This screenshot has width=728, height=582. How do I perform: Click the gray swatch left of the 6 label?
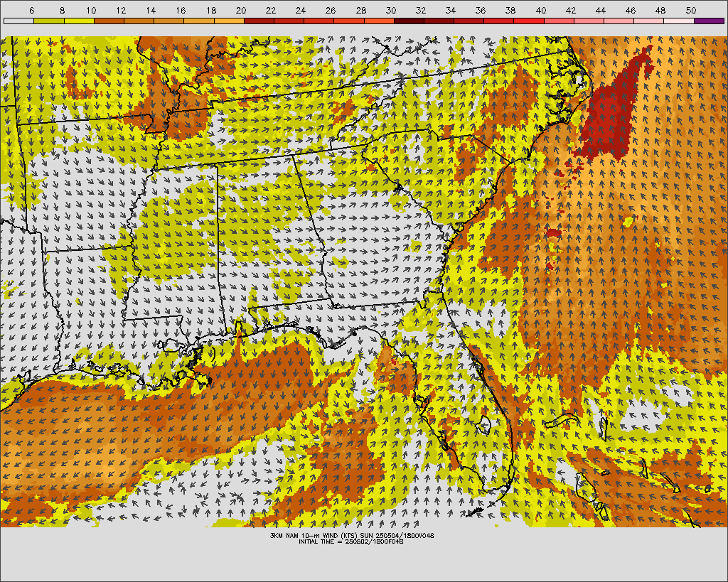(18, 21)
